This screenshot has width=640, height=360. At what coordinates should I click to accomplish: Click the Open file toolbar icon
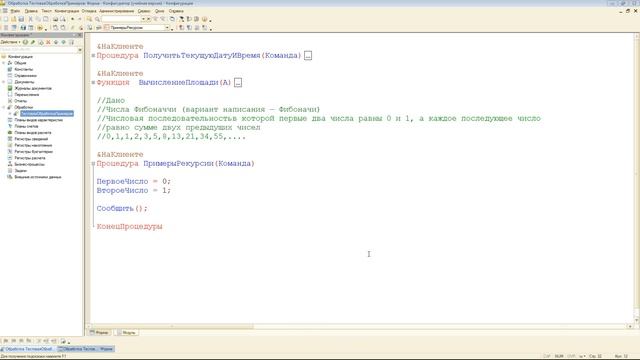13,19
